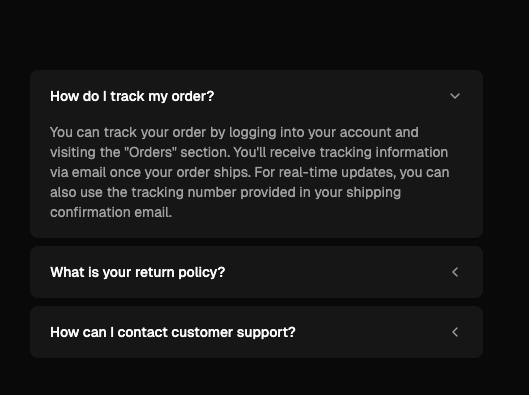Click "confirmation email." at the end of the answer
This screenshot has width=529, height=395.
111,212
